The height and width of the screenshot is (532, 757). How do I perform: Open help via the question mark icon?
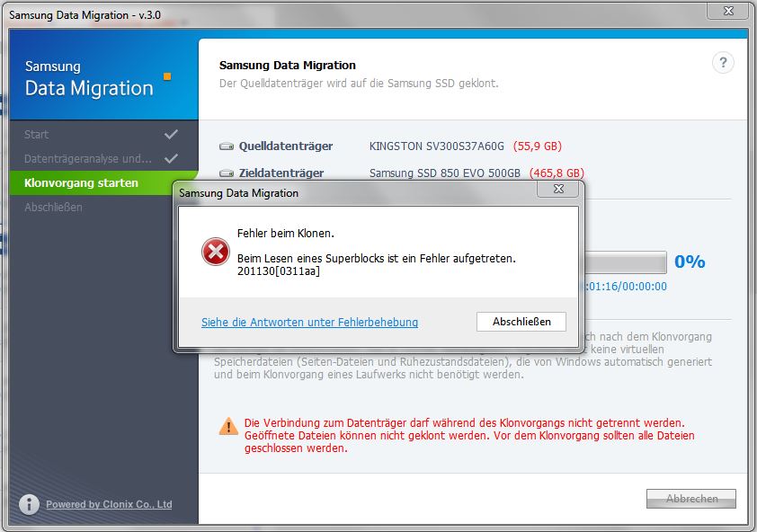pos(723,63)
